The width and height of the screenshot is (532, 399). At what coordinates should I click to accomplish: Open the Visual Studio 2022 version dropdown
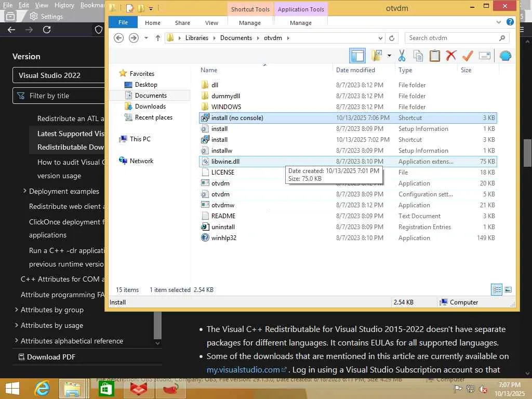pyautogui.click(x=59, y=75)
